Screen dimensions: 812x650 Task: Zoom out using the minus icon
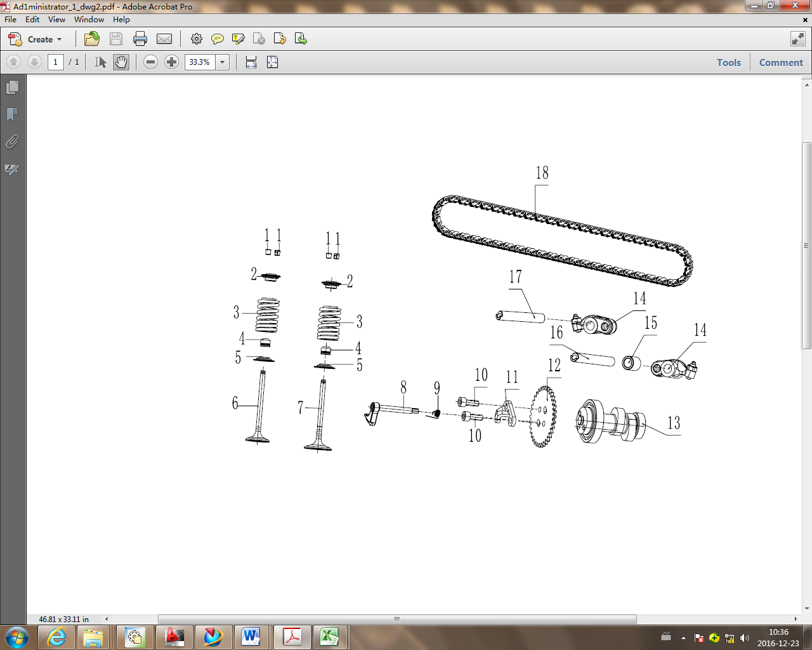(150, 62)
